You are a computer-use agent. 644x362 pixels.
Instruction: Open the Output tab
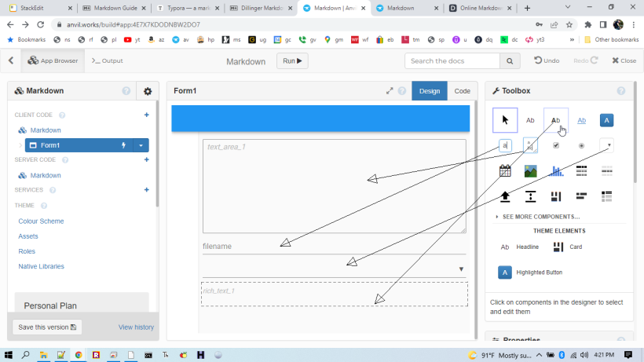(x=108, y=60)
